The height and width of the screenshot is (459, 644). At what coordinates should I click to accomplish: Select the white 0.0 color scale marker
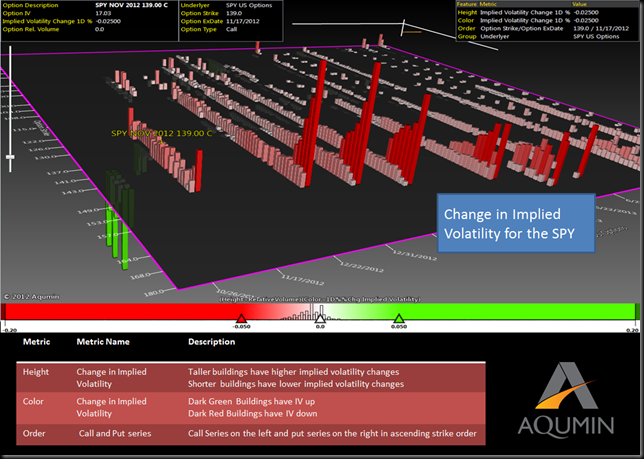point(320,318)
